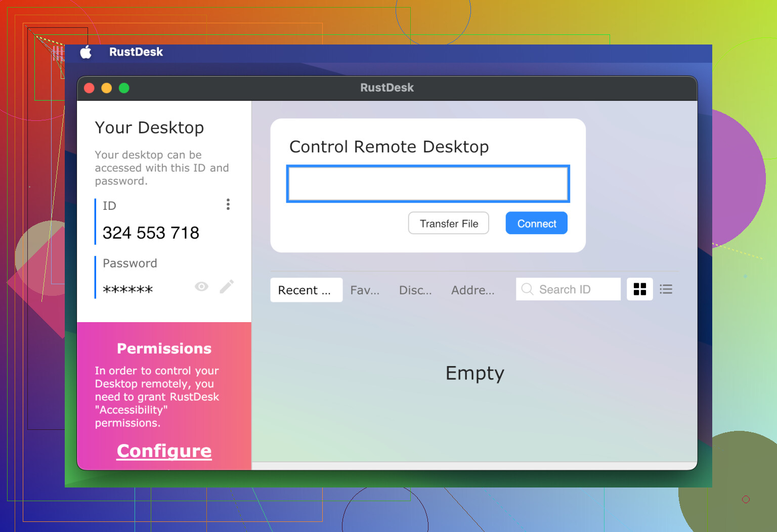777x532 pixels.
Task: Switch to grid view layout
Action: pos(639,289)
